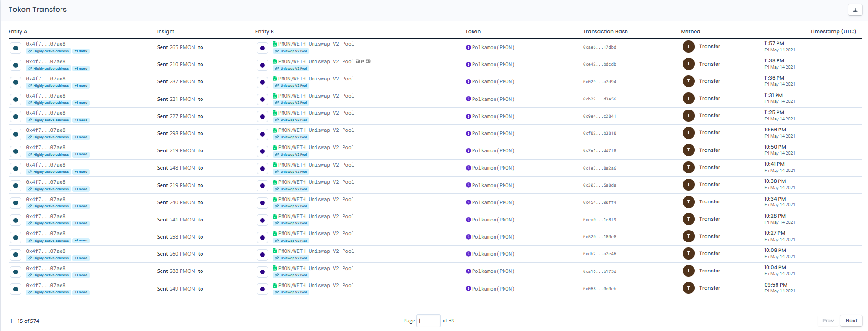This screenshot has height=331, width=868.
Task: Expand '+1 more' tags in the Sent 288 PMON row
Action: tap(81, 275)
